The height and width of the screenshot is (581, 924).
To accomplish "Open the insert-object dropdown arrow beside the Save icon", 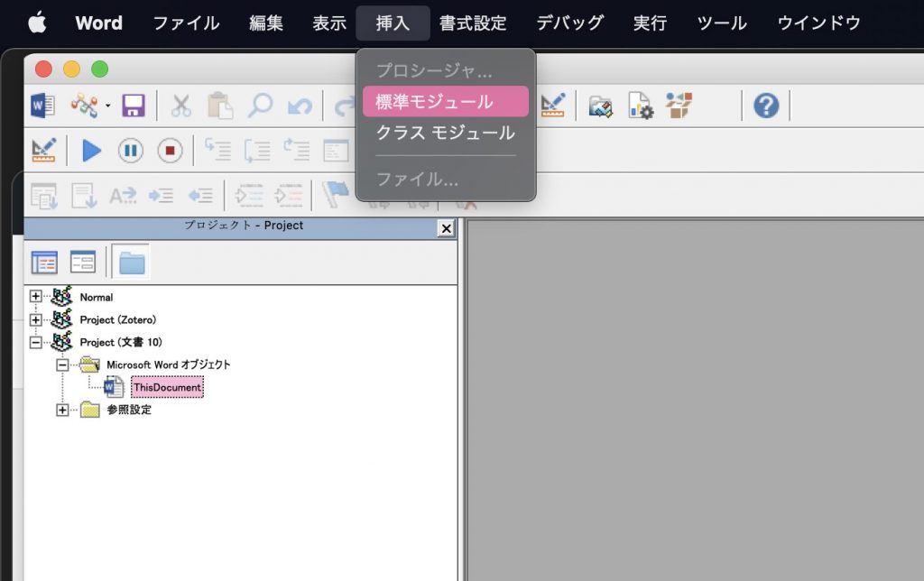I will pyautogui.click(x=108, y=106).
